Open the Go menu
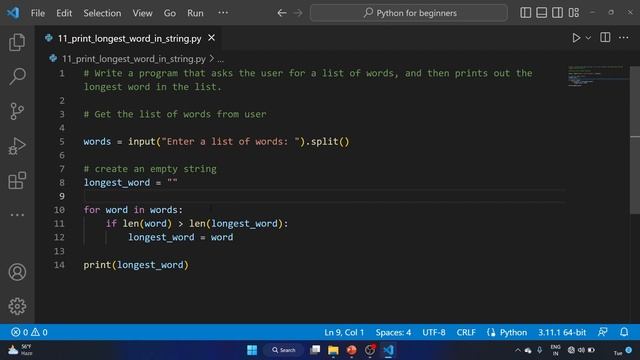The width and height of the screenshot is (640, 360). click(170, 13)
